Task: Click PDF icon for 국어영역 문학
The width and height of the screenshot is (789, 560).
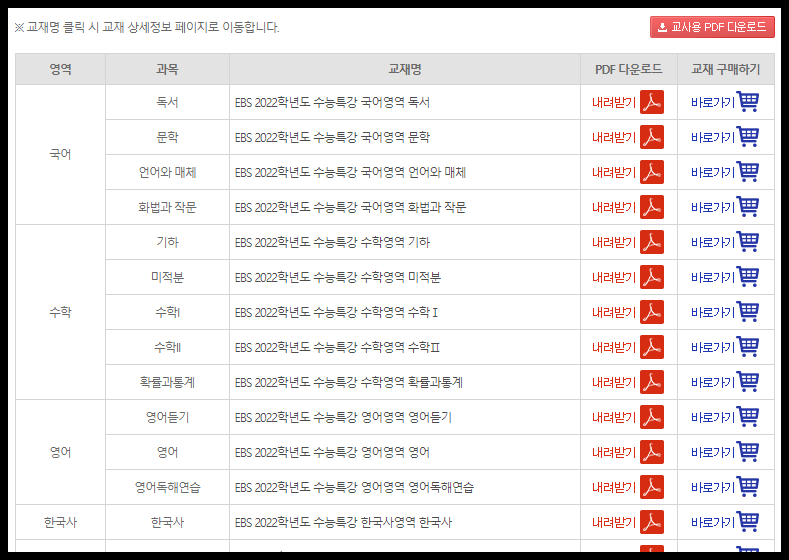Action: [x=652, y=137]
